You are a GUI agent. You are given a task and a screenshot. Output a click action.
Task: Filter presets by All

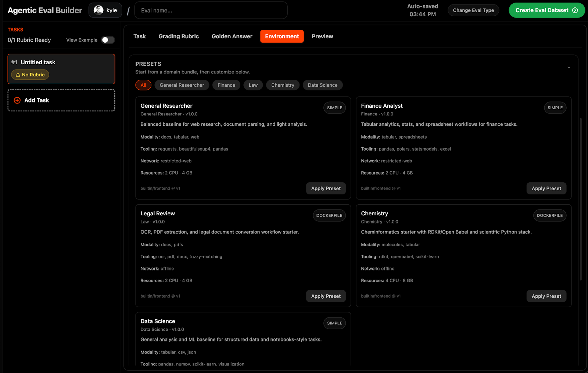click(143, 85)
